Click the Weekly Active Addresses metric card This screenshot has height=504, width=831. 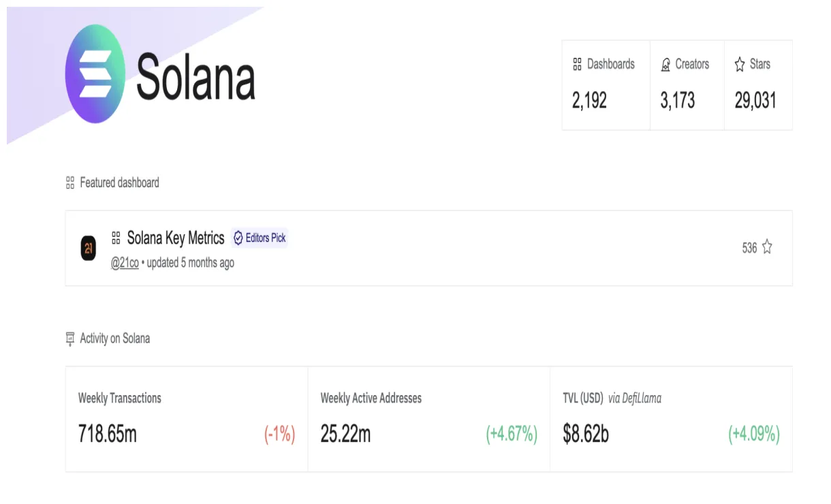429,419
